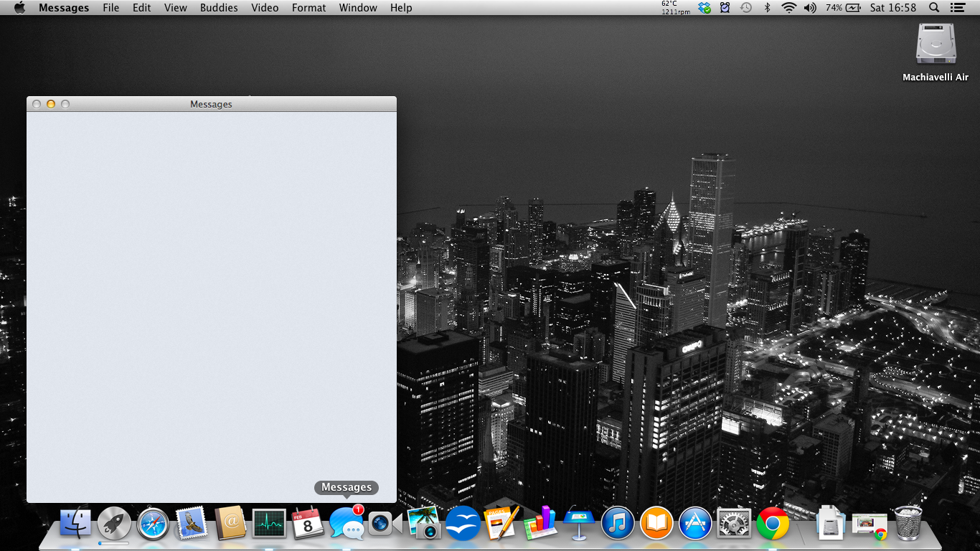Click the Dropbox menu bar icon

coord(705,8)
